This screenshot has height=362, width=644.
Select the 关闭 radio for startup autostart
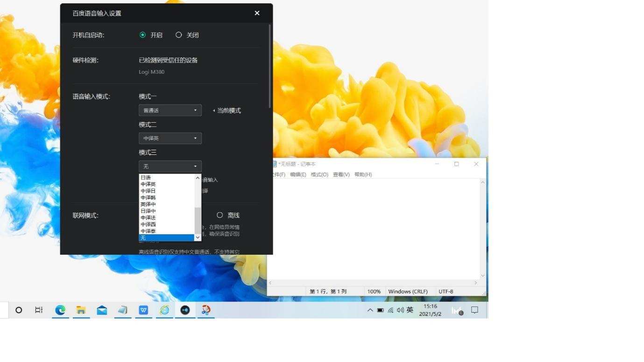click(179, 35)
